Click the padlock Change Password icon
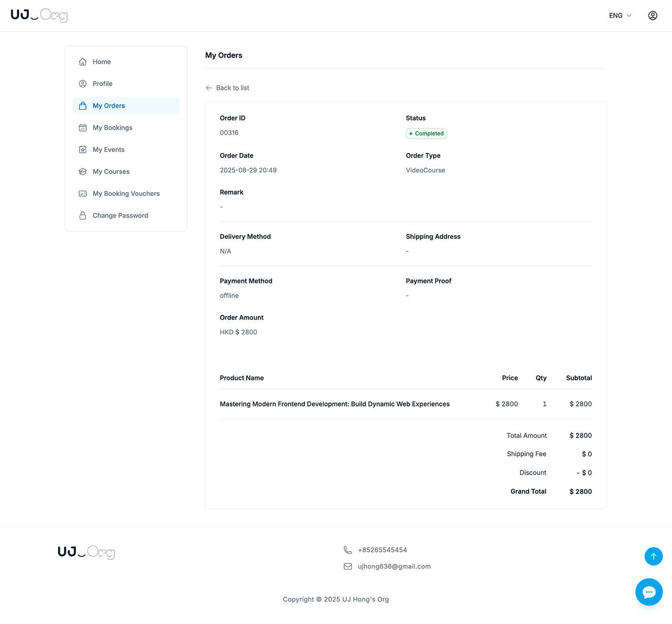The height and width of the screenshot is (624, 672). [x=83, y=216]
